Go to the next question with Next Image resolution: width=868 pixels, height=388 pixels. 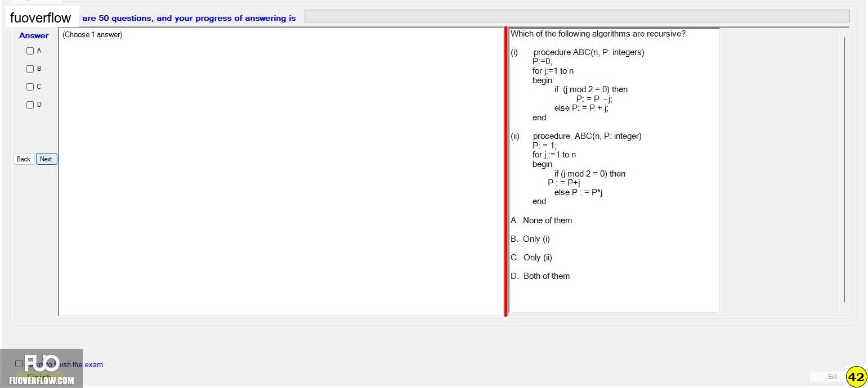(x=47, y=159)
